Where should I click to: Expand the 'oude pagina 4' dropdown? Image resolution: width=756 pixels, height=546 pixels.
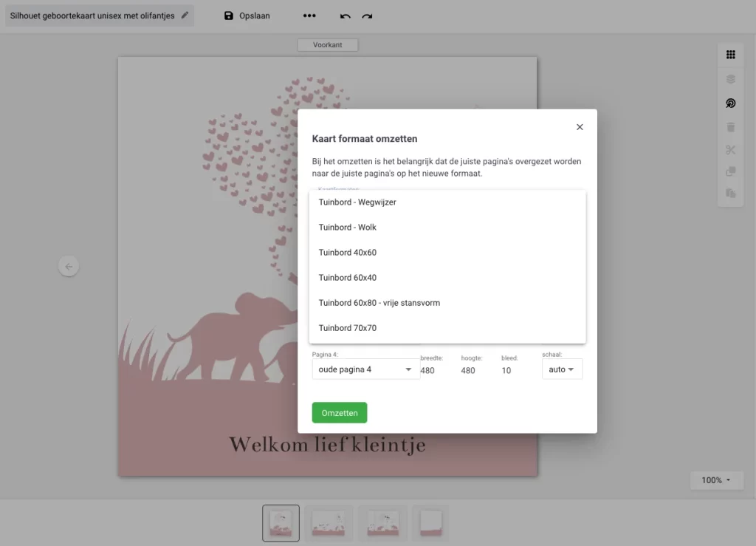[365, 369]
